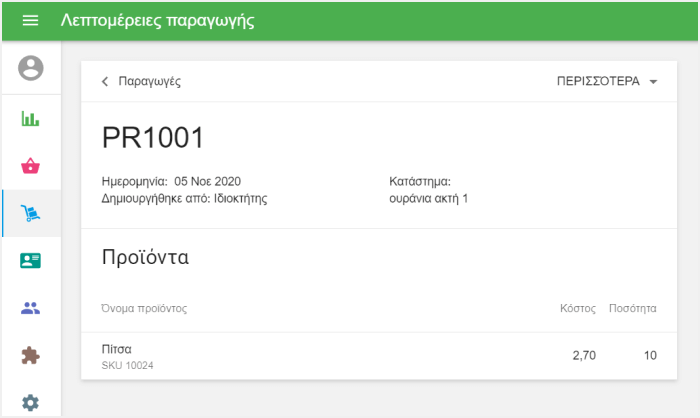Click the store name ουράνια ακτή 1
This screenshot has width=700, height=418.
click(x=428, y=198)
